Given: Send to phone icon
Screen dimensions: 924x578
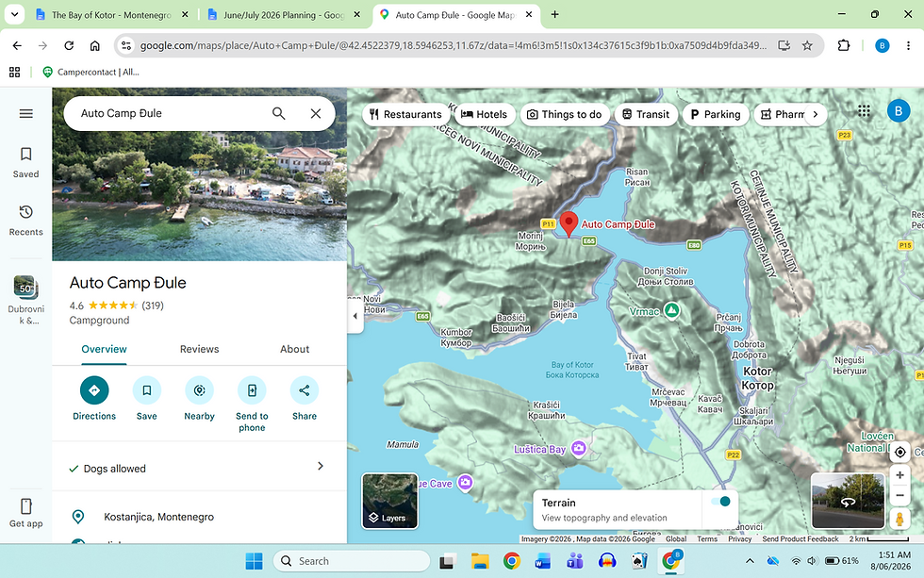Looking at the screenshot, I should click(x=252, y=390).
